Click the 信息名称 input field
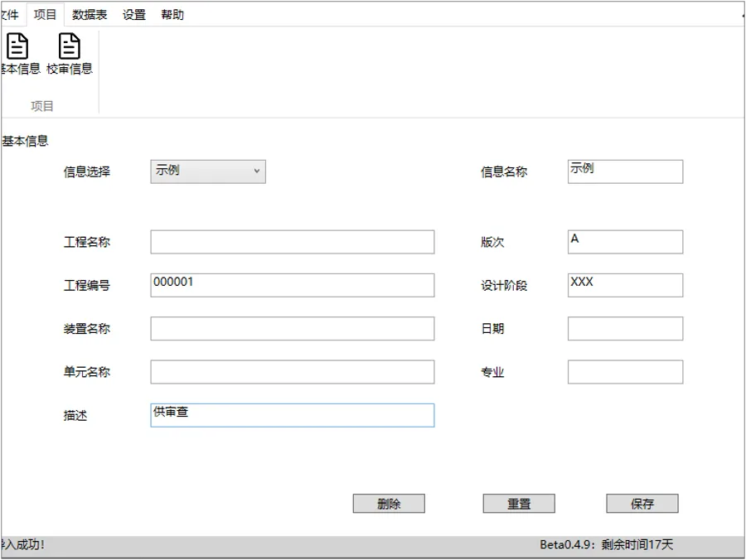Screen dimensions: 746x560 (625, 171)
